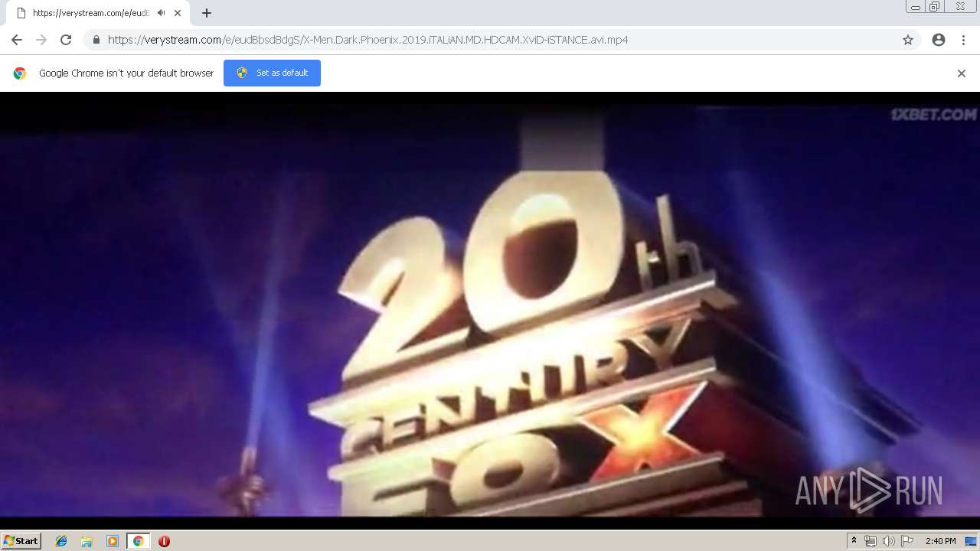The width and height of the screenshot is (980, 551).
Task: Open network status tray icon
Action: (x=871, y=541)
